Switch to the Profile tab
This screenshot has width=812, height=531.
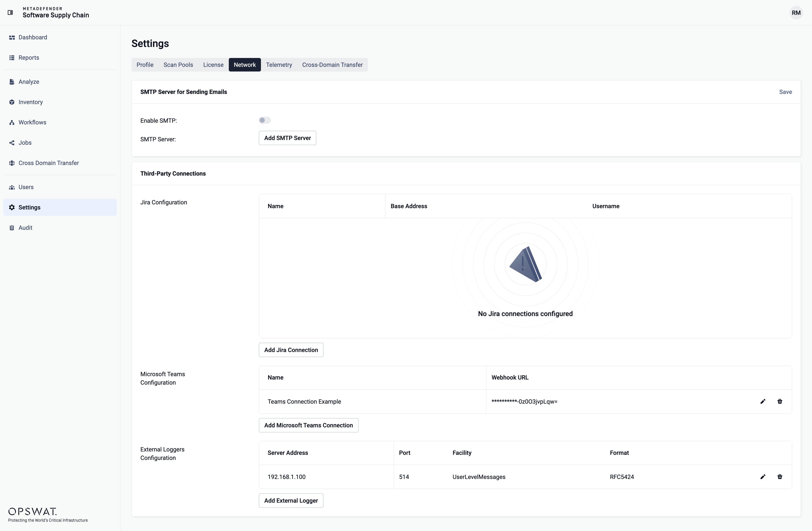coord(145,65)
